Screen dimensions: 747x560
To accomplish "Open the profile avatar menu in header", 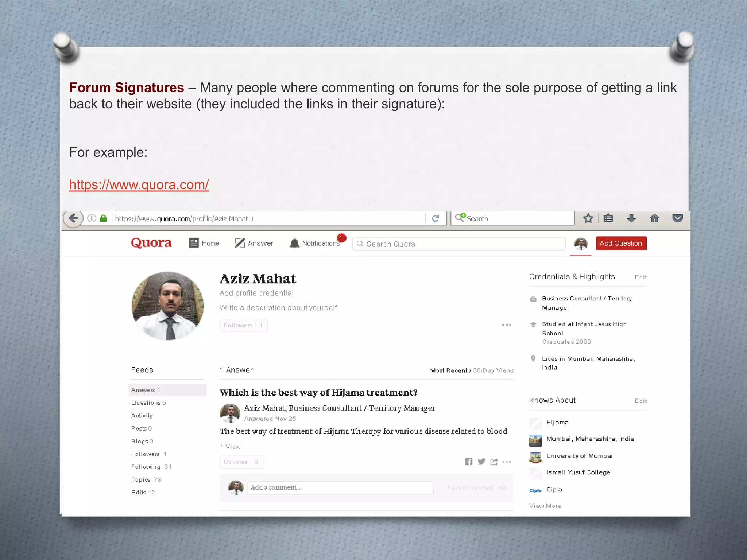I will click(581, 244).
